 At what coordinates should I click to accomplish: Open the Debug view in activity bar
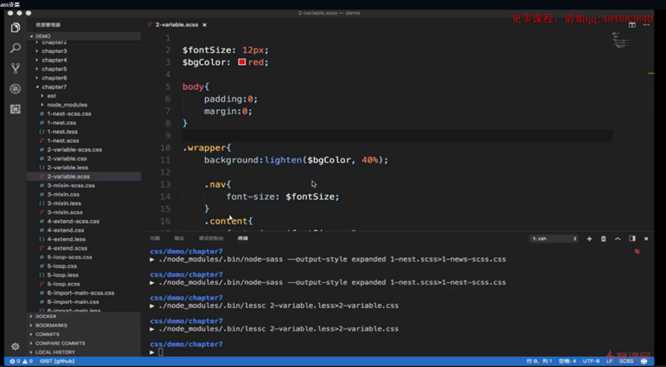16,89
